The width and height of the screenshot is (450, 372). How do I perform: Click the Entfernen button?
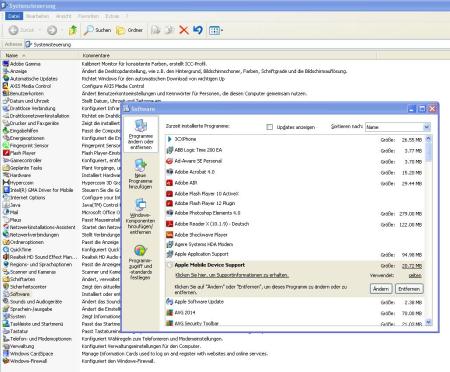pos(409,289)
